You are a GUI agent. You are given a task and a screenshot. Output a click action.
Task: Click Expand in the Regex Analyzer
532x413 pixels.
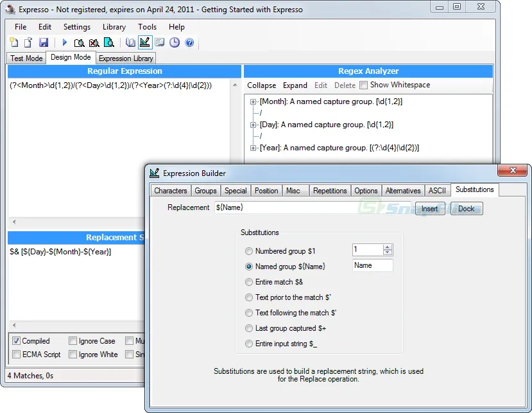tap(295, 85)
